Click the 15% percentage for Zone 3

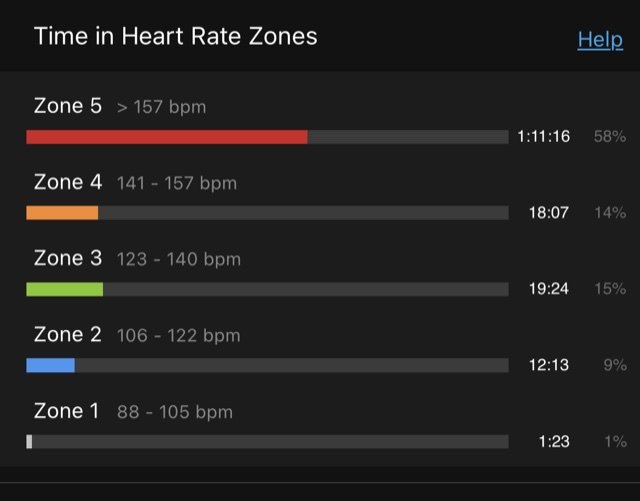(610, 289)
